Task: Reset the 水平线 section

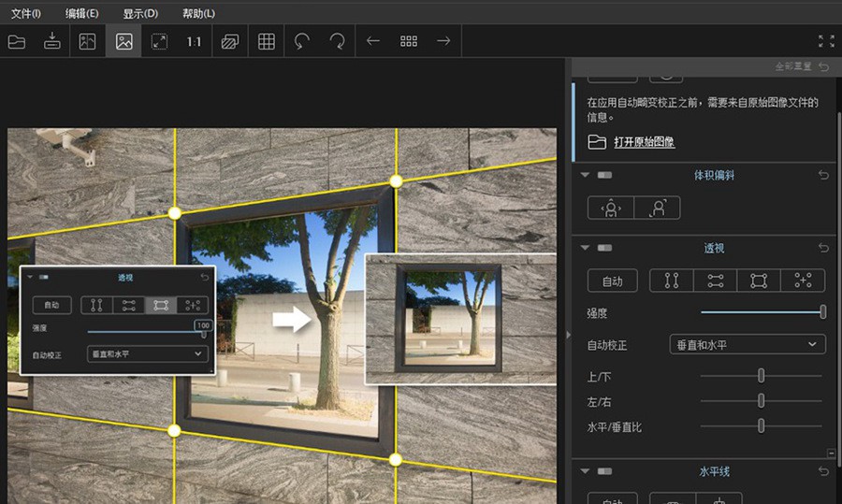Action: click(x=823, y=471)
